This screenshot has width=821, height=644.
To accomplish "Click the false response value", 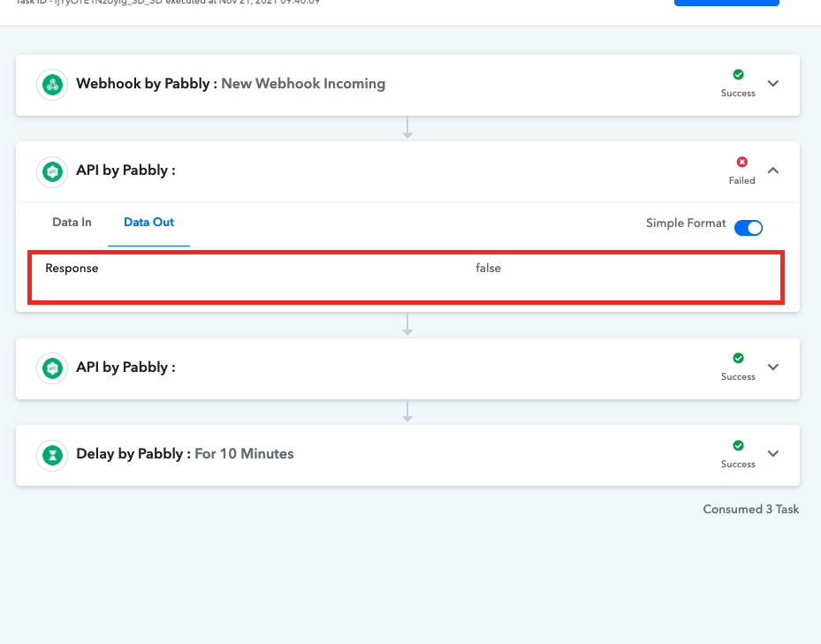I will coord(488,268).
